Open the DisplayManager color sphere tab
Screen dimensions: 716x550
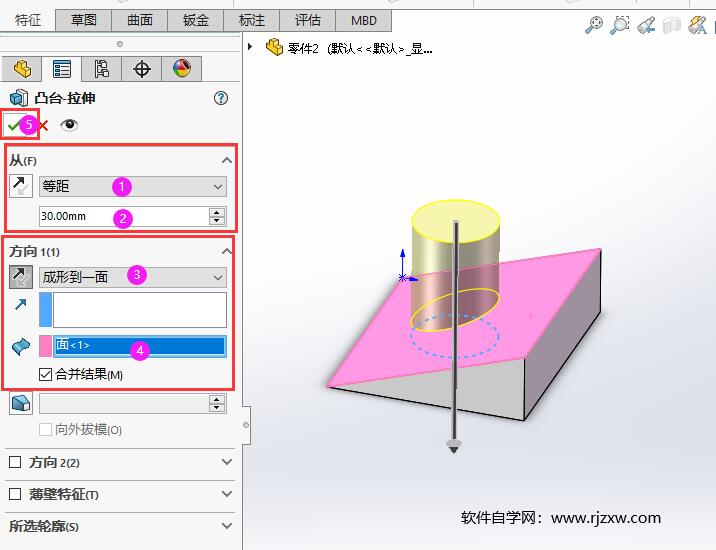[182, 69]
